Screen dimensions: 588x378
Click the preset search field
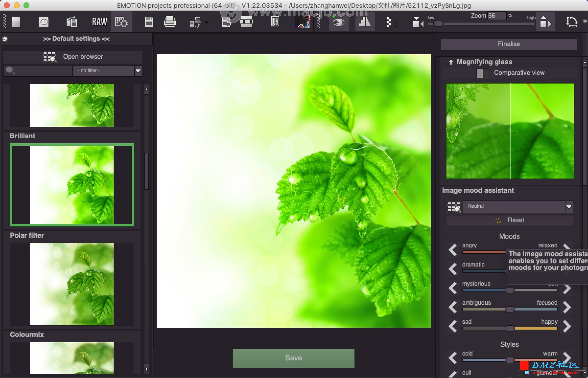(38, 71)
